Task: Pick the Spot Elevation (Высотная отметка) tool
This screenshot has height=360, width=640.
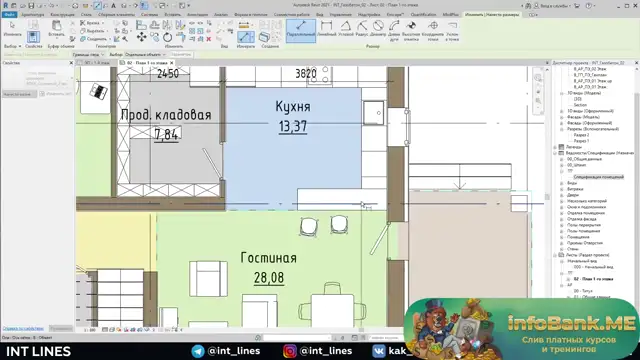Action: 411,31
